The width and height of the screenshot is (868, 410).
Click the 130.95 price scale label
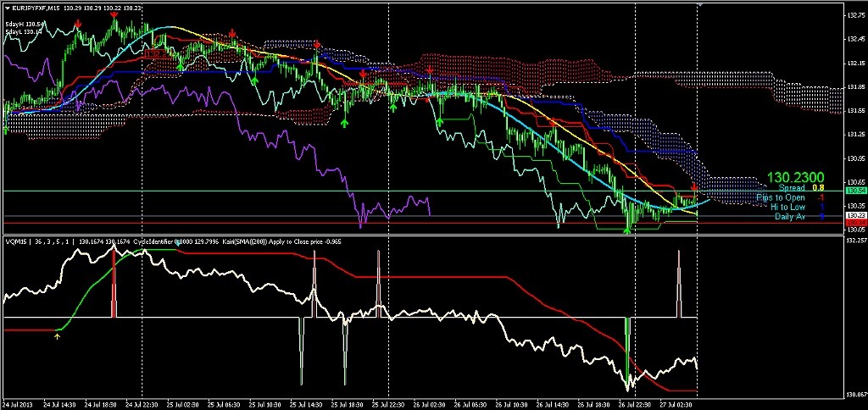pos(856,158)
